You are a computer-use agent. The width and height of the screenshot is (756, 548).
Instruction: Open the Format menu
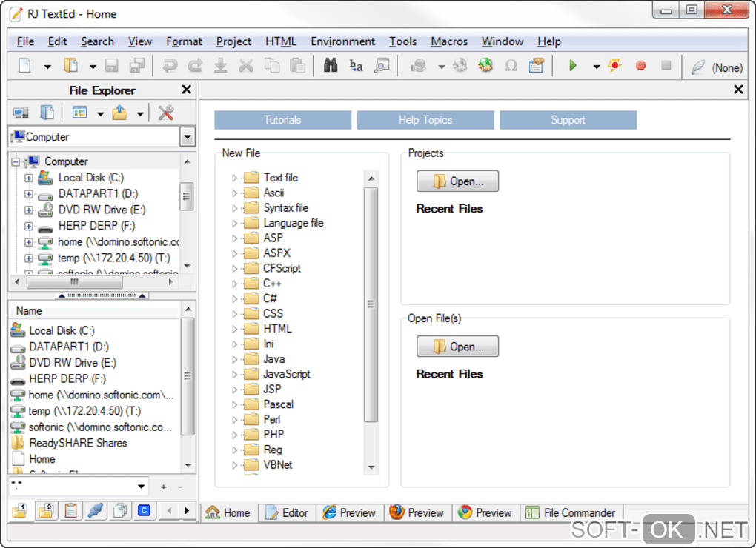pyautogui.click(x=184, y=42)
